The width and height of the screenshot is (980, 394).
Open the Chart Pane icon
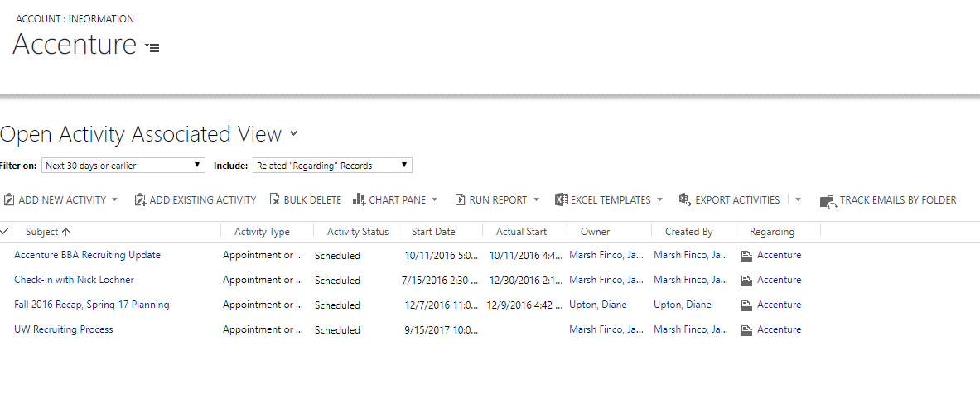359,200
